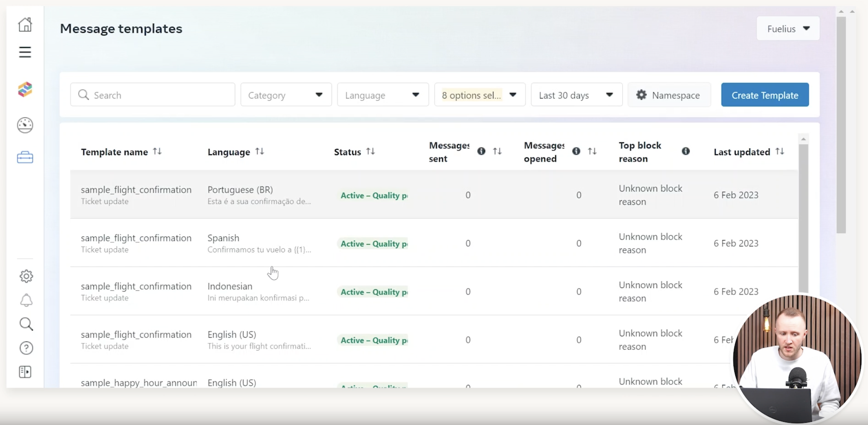The width and height of the screenshot is (868, 425).
Task: Click the colorful stacked cube app logo
Action: (x=25, y=89)
